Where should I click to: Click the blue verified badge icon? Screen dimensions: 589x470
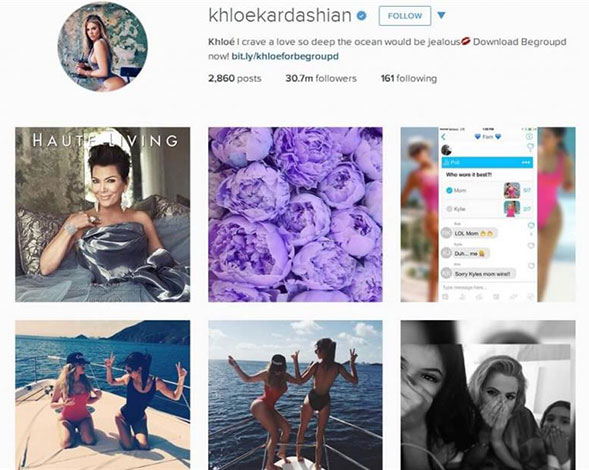[361, 16]
